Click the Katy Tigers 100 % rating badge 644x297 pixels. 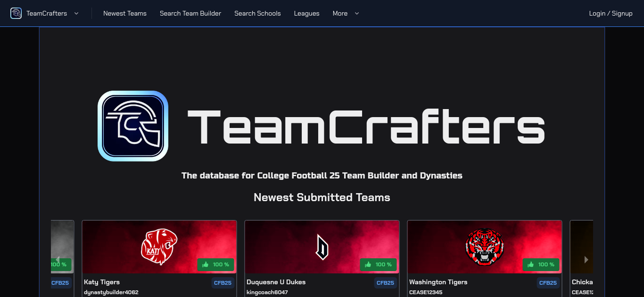coord(216,264)
